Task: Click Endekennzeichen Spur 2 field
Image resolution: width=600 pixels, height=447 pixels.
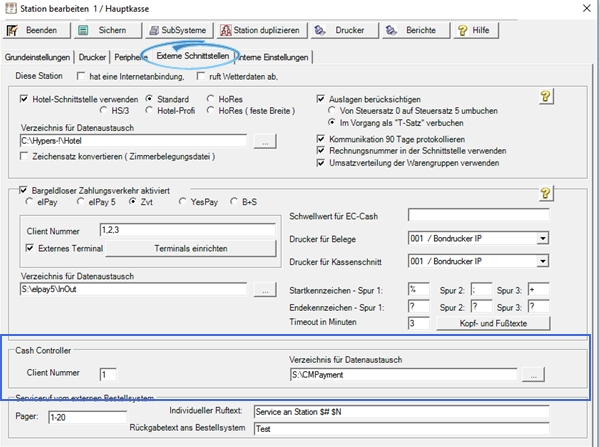Action: point(481,307)
